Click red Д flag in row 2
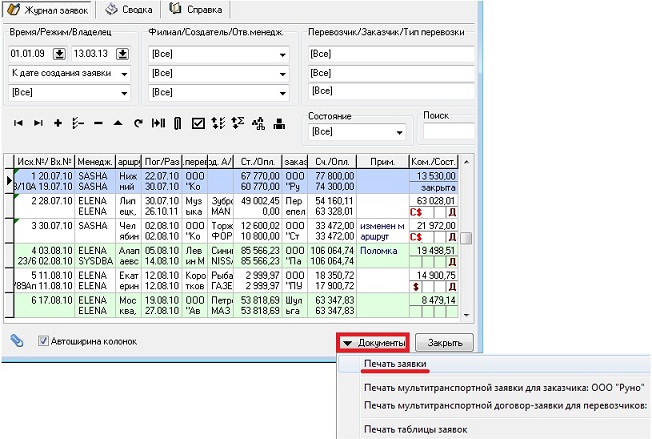 point(452,212)
